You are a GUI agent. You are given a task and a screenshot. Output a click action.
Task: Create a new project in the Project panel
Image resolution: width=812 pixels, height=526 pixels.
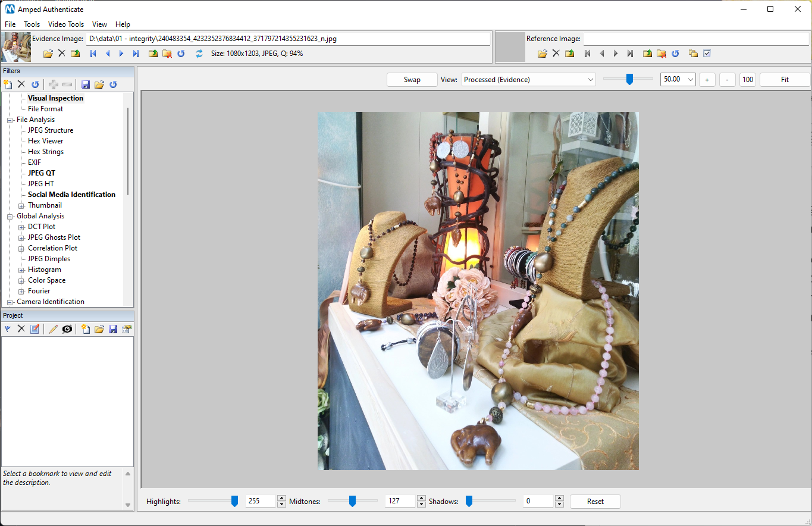coord(85,328)
